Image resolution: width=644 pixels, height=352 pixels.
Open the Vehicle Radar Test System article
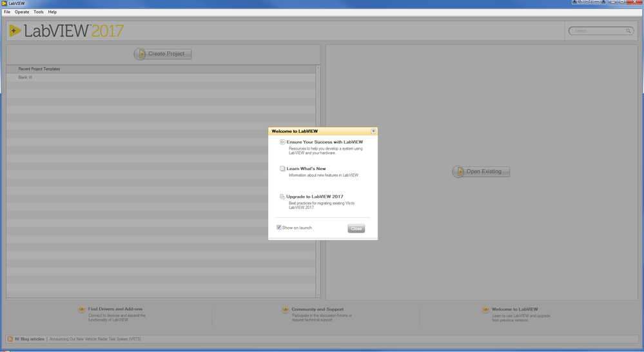[95, 339]
